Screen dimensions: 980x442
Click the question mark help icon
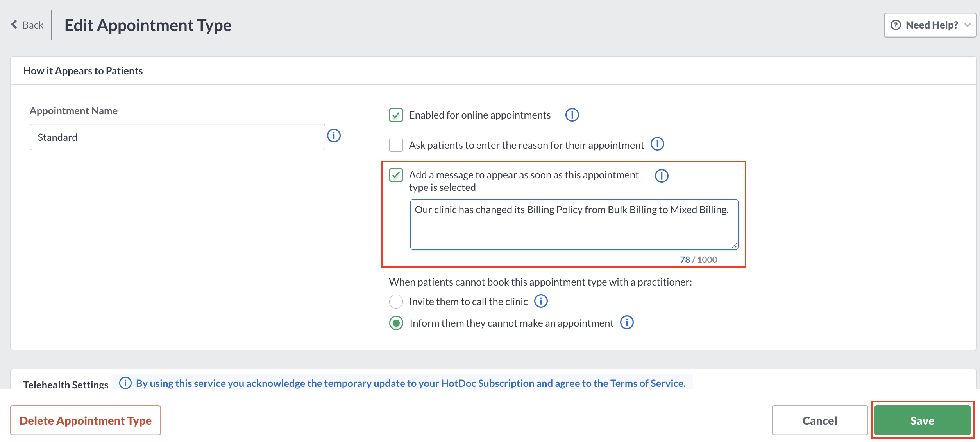896,25
